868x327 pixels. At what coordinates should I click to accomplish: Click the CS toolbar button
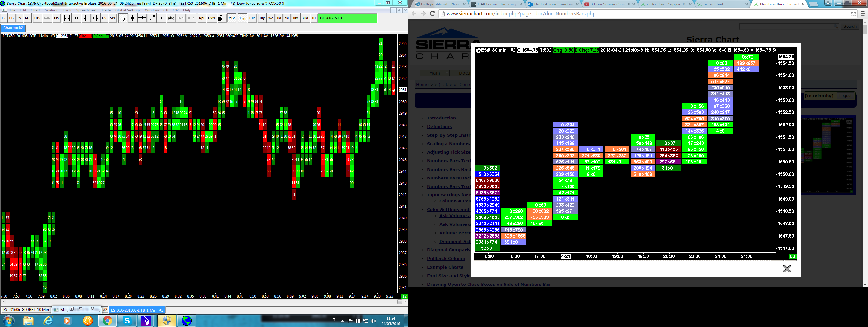(x=104, y=18)
